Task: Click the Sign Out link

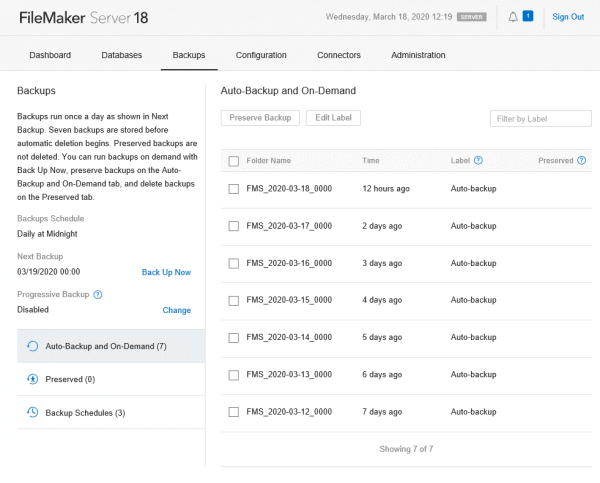Action: [x=568, y=17]
